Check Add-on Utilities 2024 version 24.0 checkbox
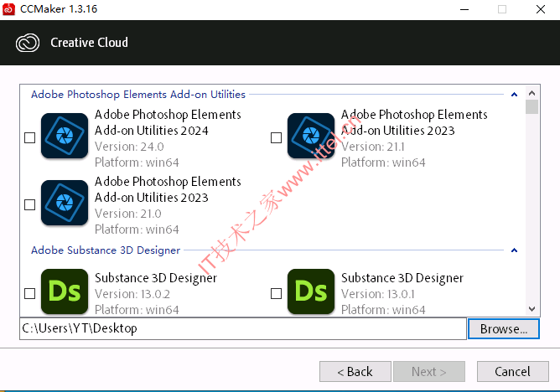Screen dimensions: 560x392 pyautogui.click(x=29, y=137)
